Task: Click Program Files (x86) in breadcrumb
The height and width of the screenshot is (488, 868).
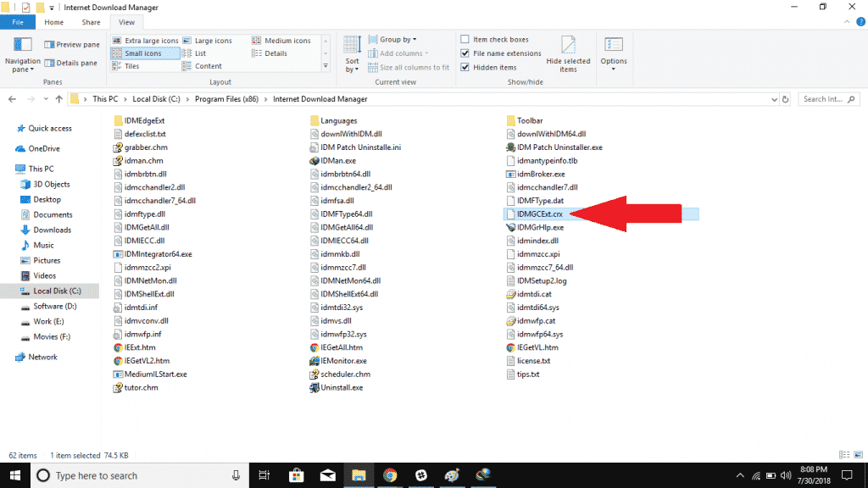Action: [x=228, y=99]
